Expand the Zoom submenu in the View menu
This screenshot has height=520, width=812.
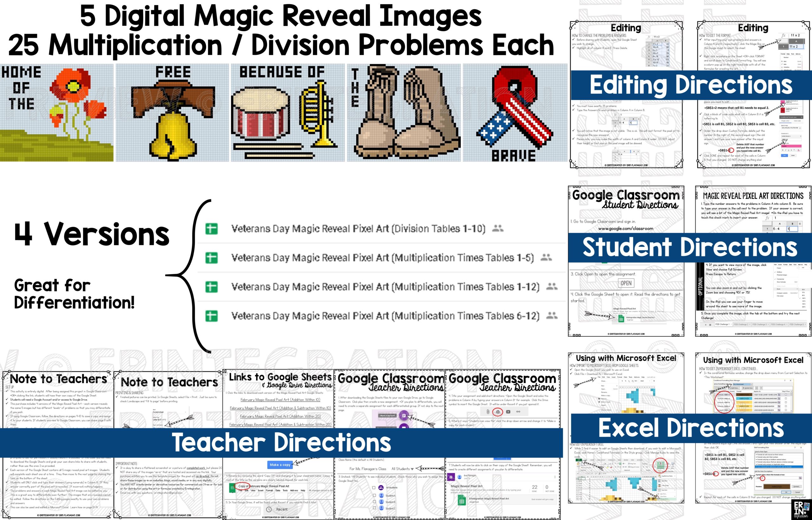click(786, 289)
